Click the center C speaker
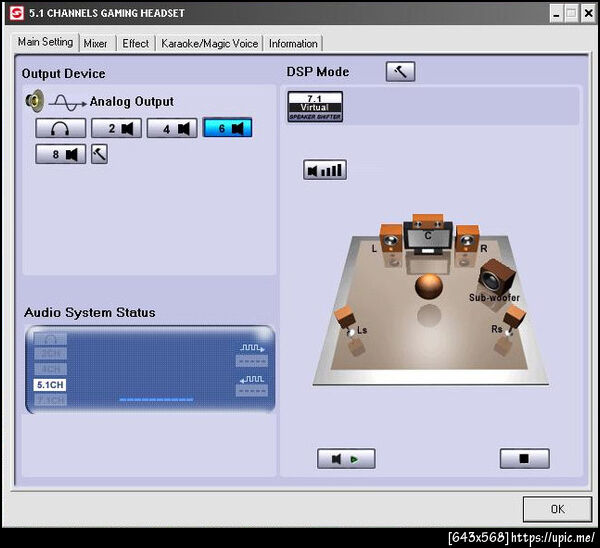This screenshot has height=548, width=600. (428, 232)
